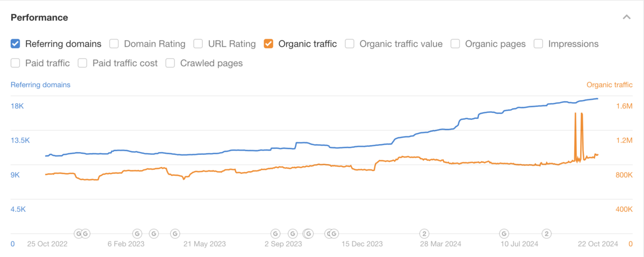644x257 pixels.
Task: Check the Organic pages option
Action: click(456, 44)
